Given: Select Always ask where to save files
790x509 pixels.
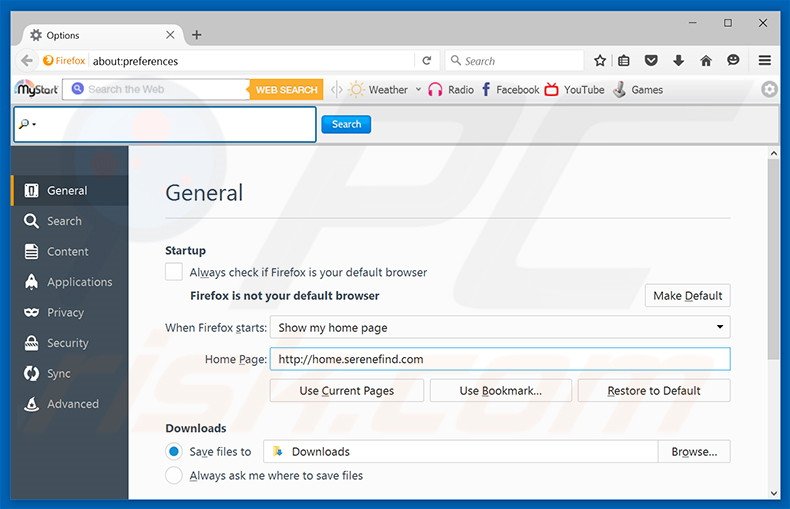Looking at the screenshot, I should (x=174, y=475).
